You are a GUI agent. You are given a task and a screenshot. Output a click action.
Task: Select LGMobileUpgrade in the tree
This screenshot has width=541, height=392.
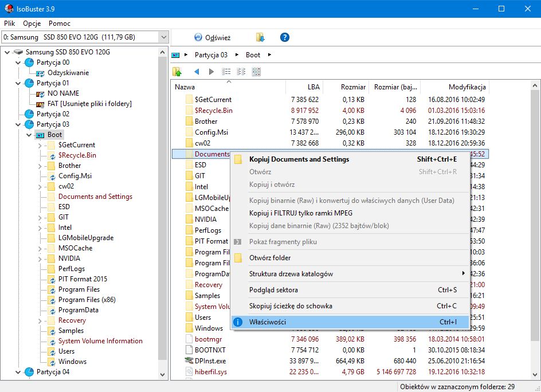point(85,238)
